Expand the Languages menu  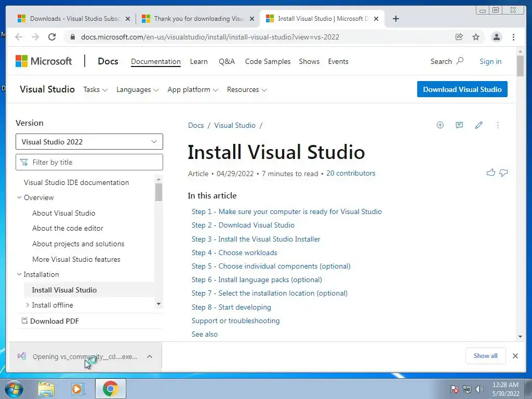[137, 89]
